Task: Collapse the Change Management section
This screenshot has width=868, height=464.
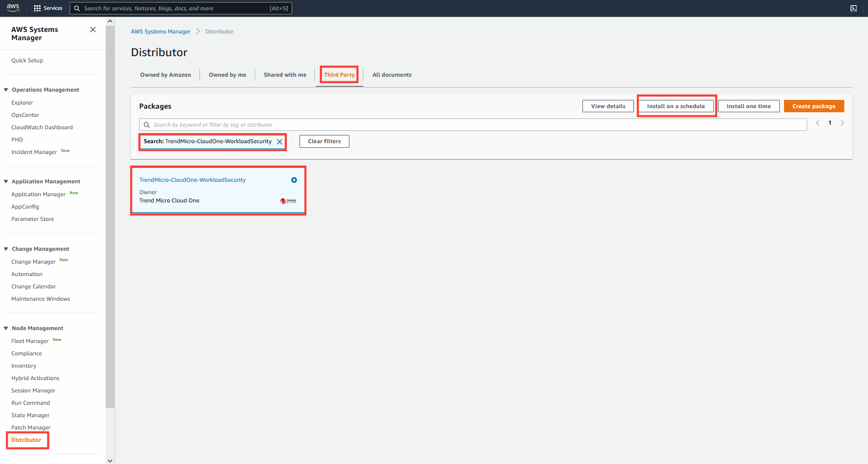Action: [x=6, y=249]
